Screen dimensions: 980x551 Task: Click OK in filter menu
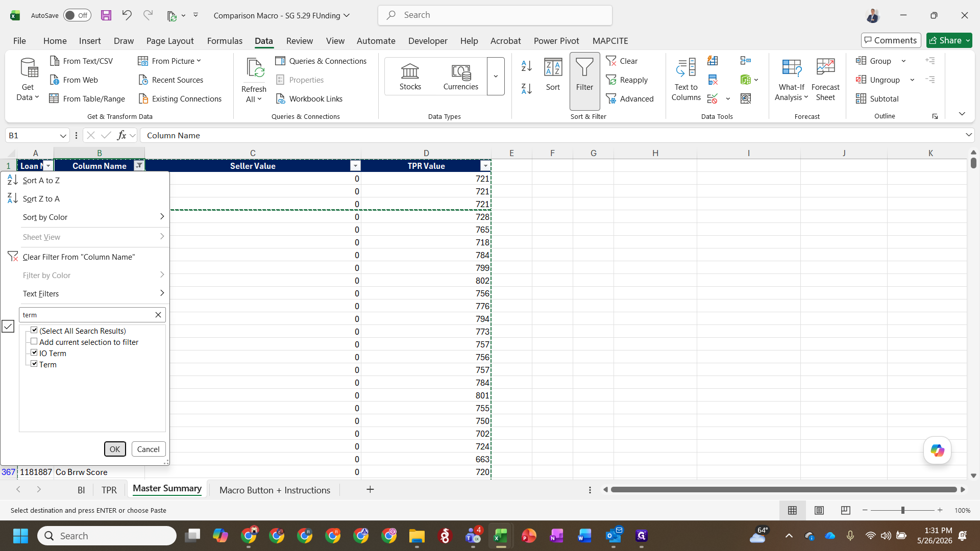[115, 449]
